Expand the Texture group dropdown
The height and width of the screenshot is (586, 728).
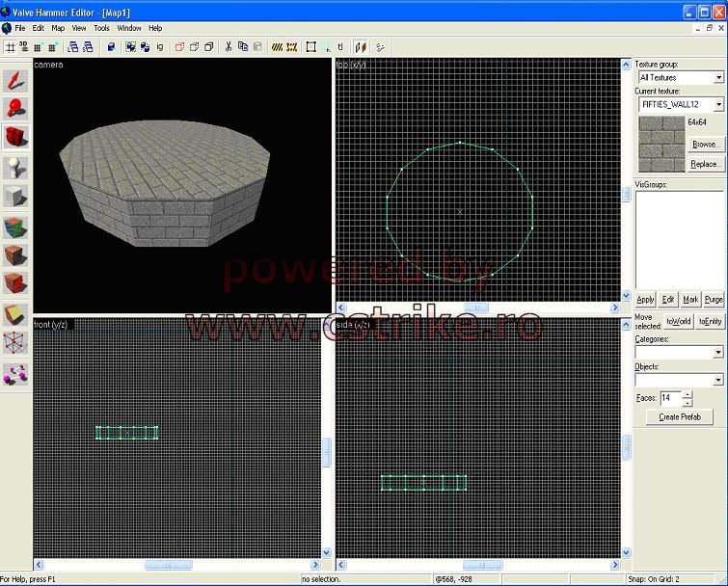718,77
